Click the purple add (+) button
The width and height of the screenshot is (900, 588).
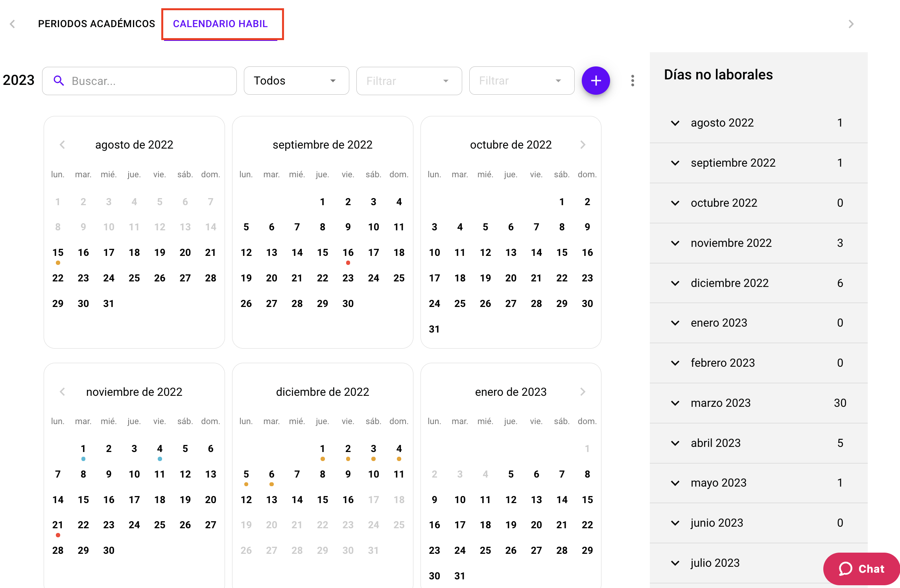[x=596, y=81]
